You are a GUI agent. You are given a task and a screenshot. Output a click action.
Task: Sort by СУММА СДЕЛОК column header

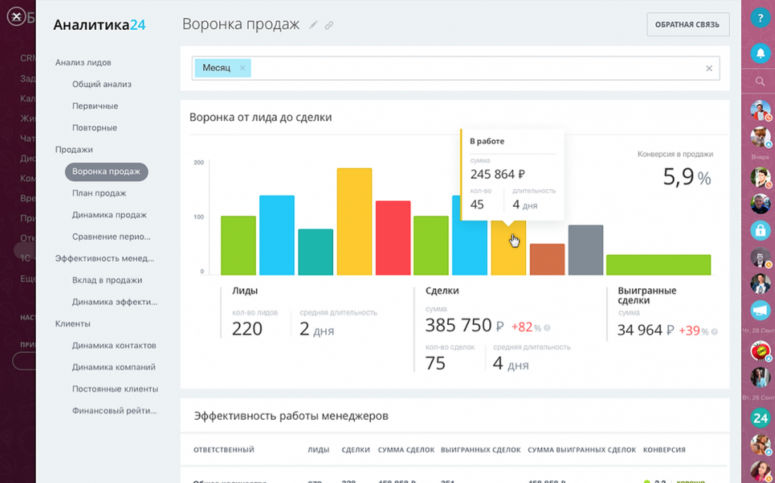[x=406, y=450]
